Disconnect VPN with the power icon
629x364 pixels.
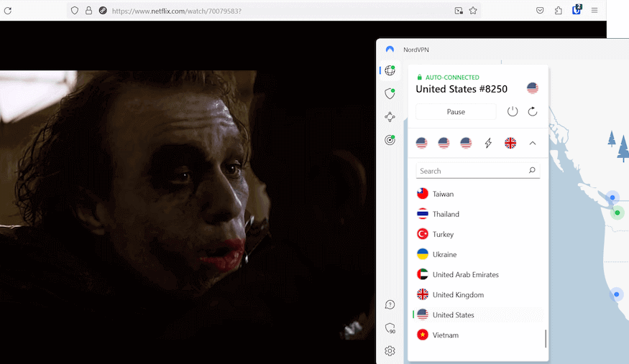[513, 111]
